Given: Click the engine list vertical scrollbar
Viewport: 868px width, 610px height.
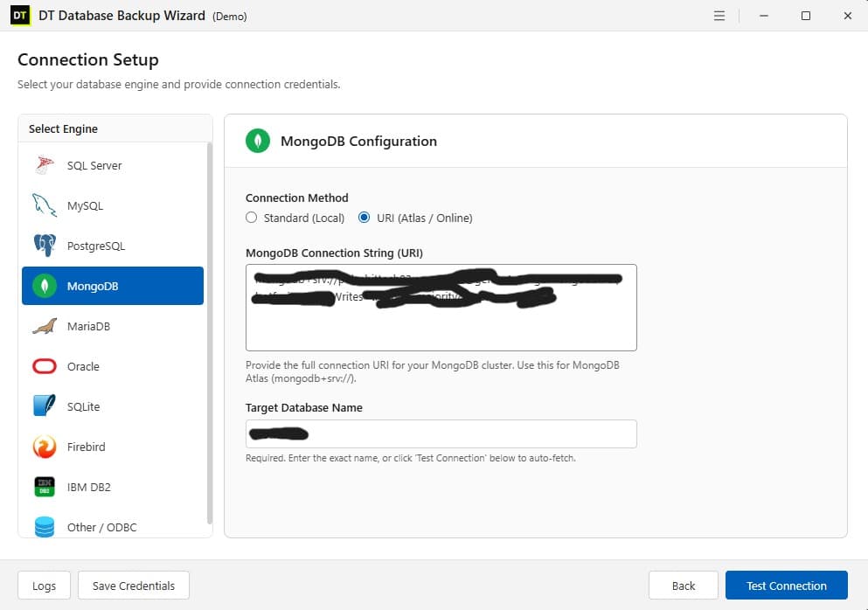Looking at the screenshot, I should click(210, 333).
